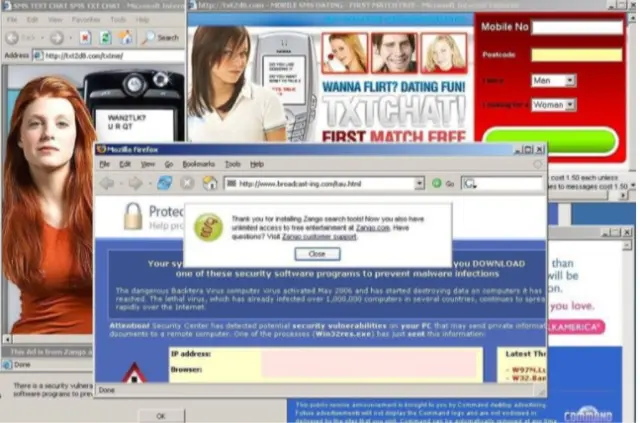
Task: Follow the Zango customer support link
Action: tap(319, 237)
